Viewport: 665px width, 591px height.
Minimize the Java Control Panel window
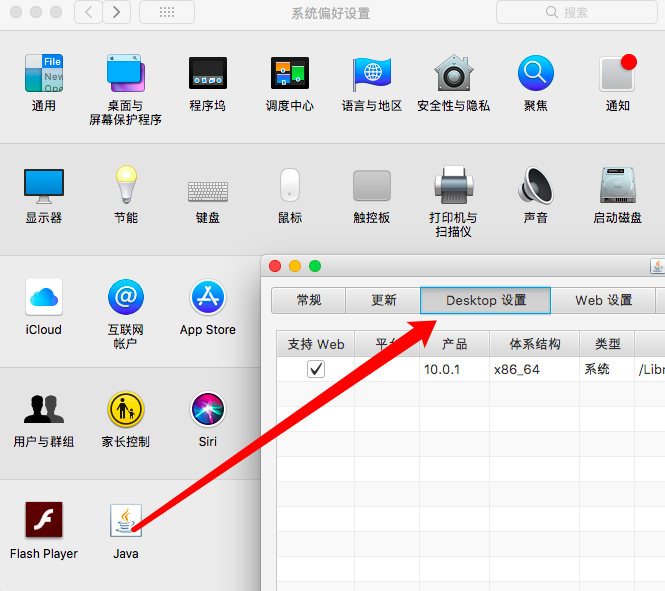click(x=295, y=266)
